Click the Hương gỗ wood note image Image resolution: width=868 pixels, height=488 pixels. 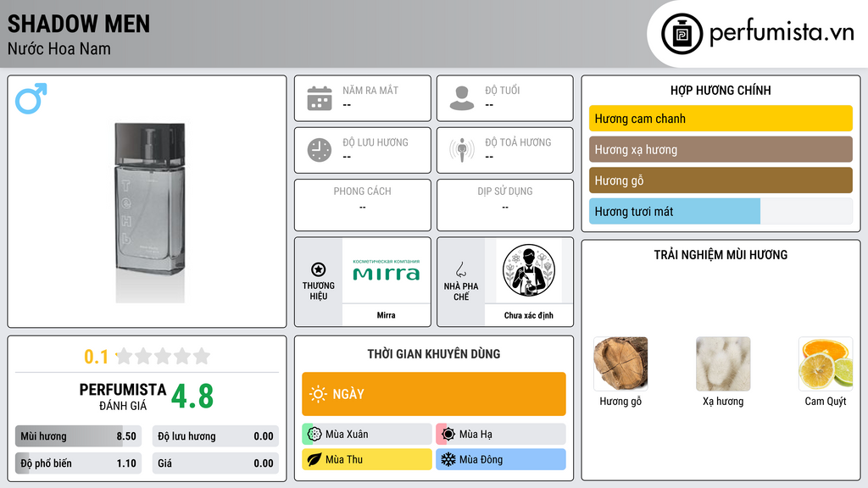pos(620,363)
